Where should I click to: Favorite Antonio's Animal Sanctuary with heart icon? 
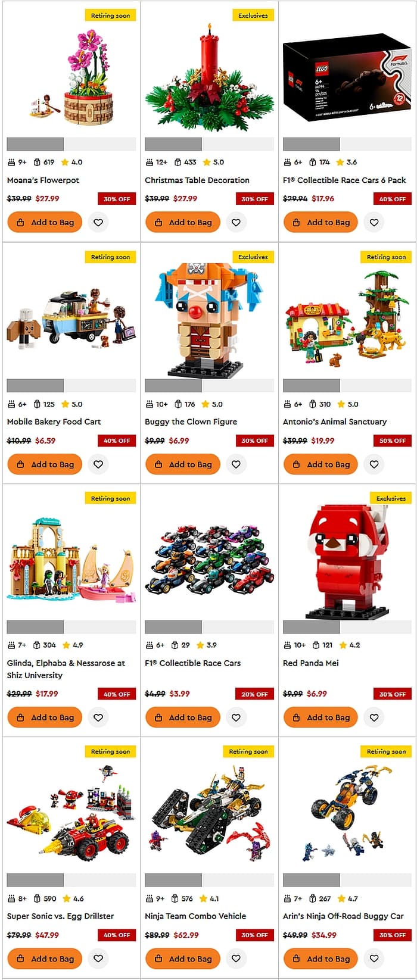coord(374,464)
